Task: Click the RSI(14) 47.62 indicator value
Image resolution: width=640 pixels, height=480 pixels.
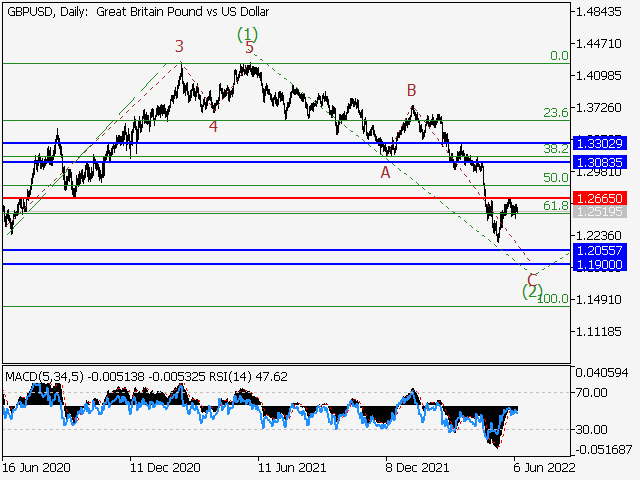Action: click(x=248, y=376)
